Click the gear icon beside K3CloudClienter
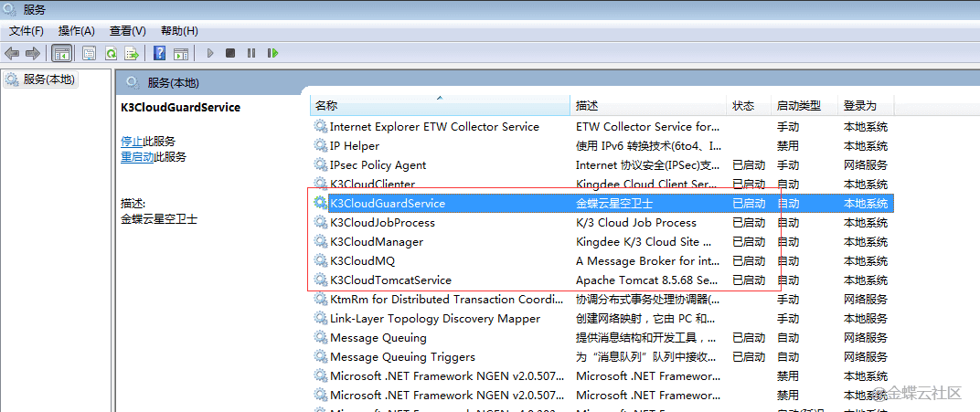This screenshot has height=412, width=980. [320, 184]
